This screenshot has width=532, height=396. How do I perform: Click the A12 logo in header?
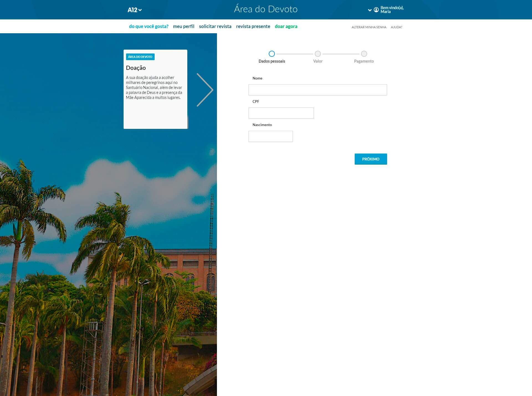132,10
